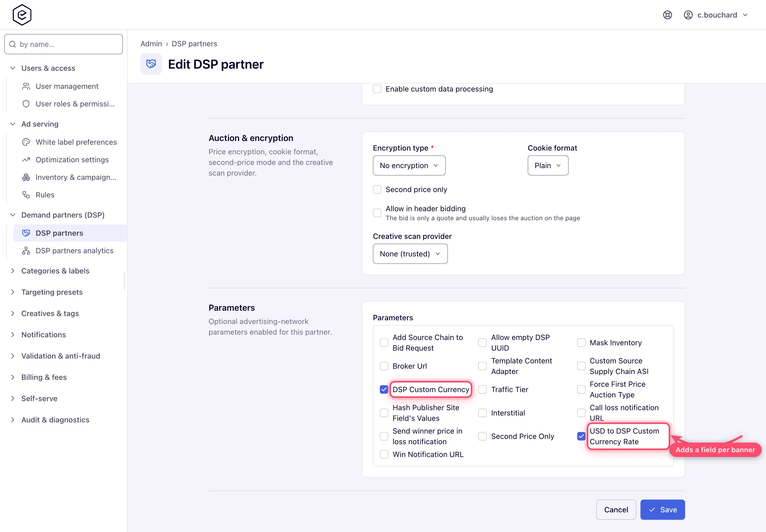Click the shield icon for User roles

pyautogui.click(x=26, y=104)
